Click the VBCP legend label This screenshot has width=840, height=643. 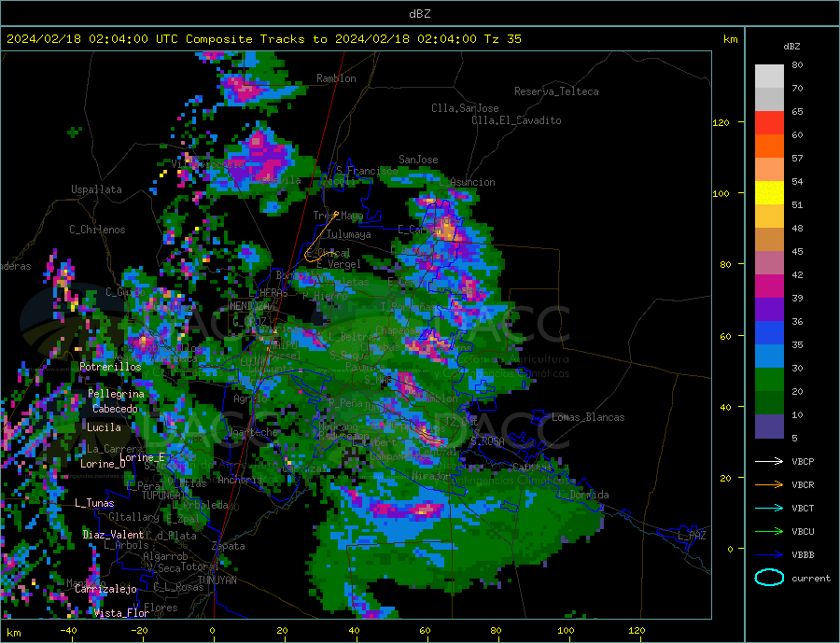pos(803,461)
